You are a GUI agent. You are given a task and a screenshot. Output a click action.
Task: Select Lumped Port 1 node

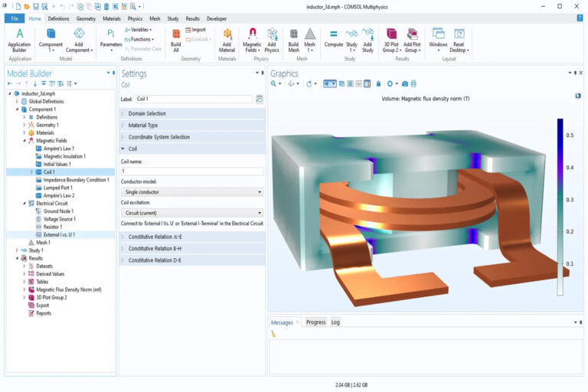(57, 188)
